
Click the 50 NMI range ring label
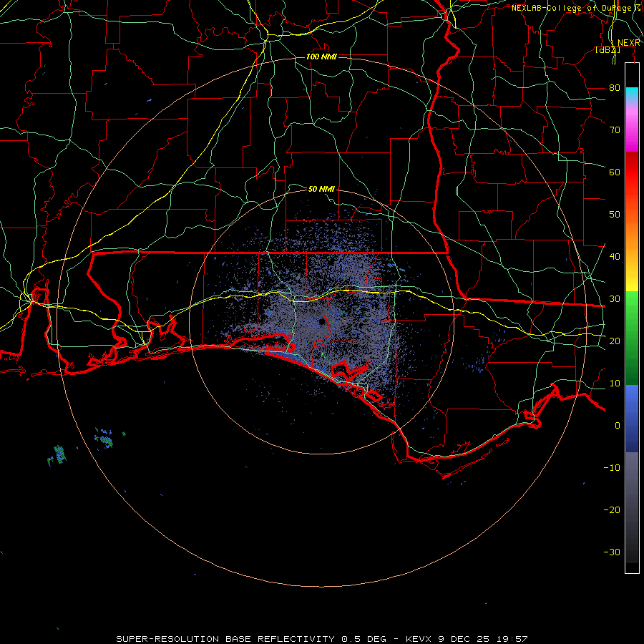pos(321,189)
